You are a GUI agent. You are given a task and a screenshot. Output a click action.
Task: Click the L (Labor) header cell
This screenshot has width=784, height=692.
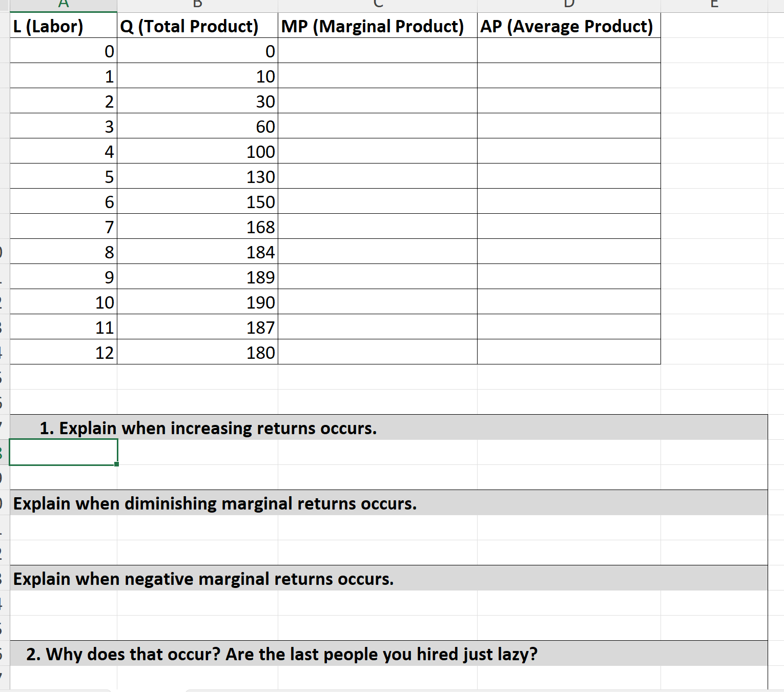point(63,26)
